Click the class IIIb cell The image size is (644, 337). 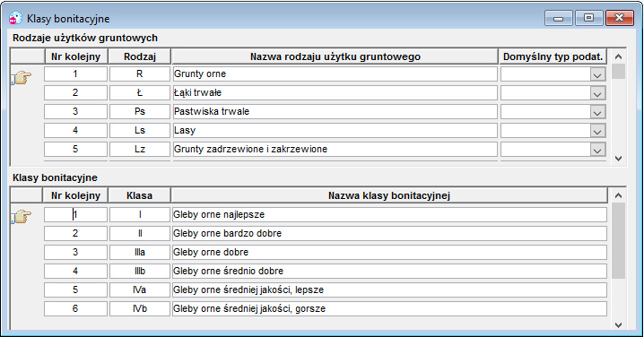tap(140, 272)
